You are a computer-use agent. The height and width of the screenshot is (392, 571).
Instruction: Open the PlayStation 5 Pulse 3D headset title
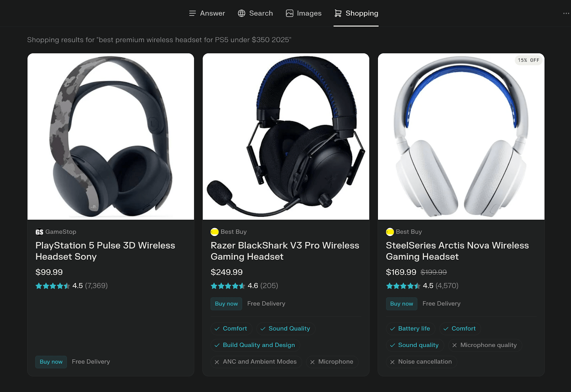pos(105,251)
